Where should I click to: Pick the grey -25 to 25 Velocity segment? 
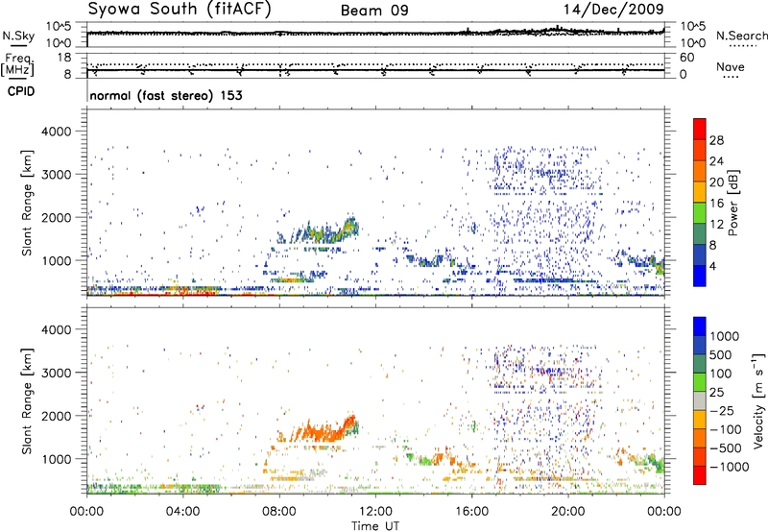700,400
